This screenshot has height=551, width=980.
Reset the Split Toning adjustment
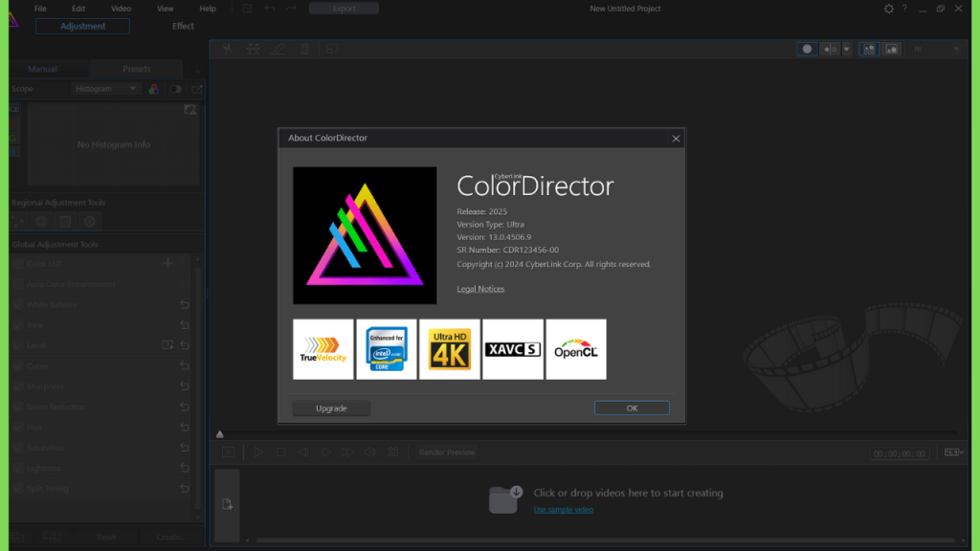tap(185, 489)
